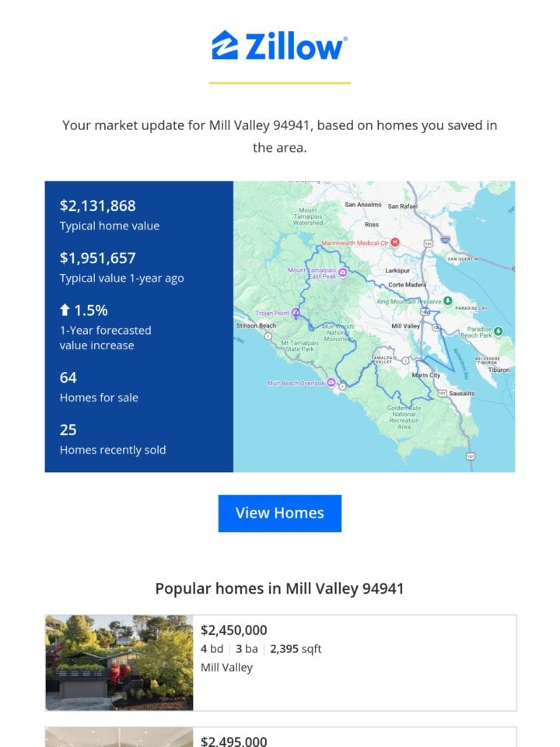Viewport: 560px width, 747px height.
Task: Click the $2,131,868 typical home value
Action: coord(98,205)
